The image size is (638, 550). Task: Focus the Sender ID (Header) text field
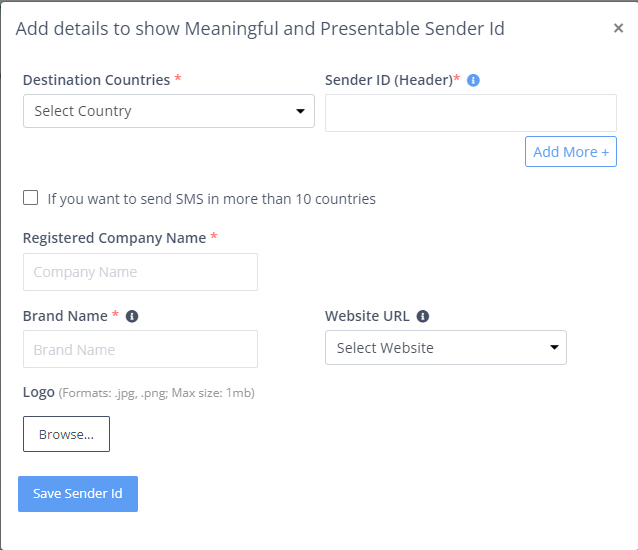click(471, 113)
